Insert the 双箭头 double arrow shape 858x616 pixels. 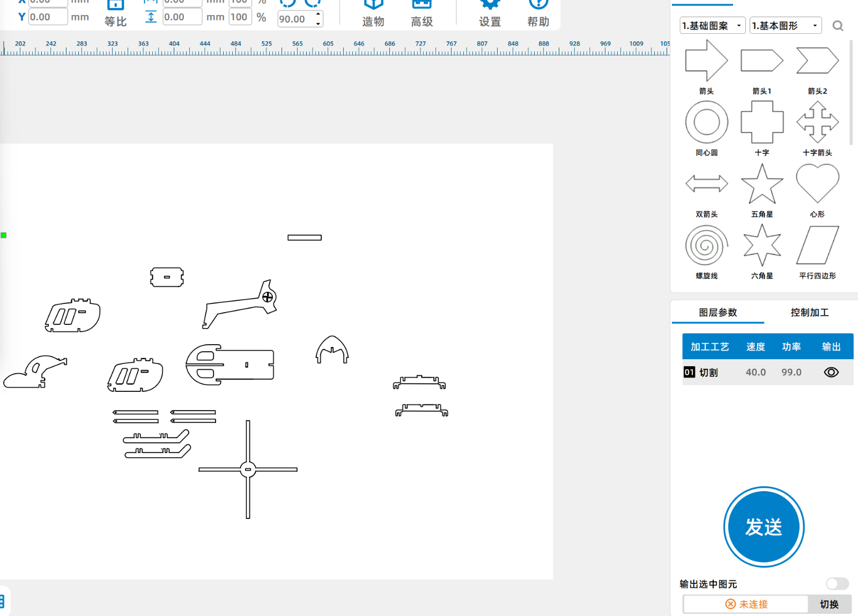706,184
